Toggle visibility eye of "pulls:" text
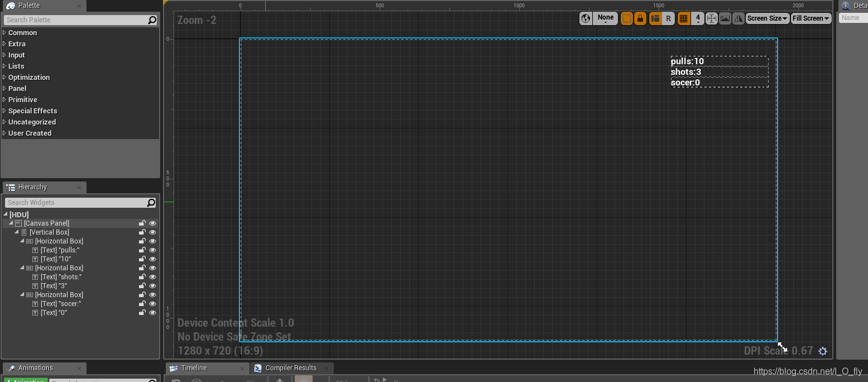This screenshot has width=868, height=382. [152, 250]
